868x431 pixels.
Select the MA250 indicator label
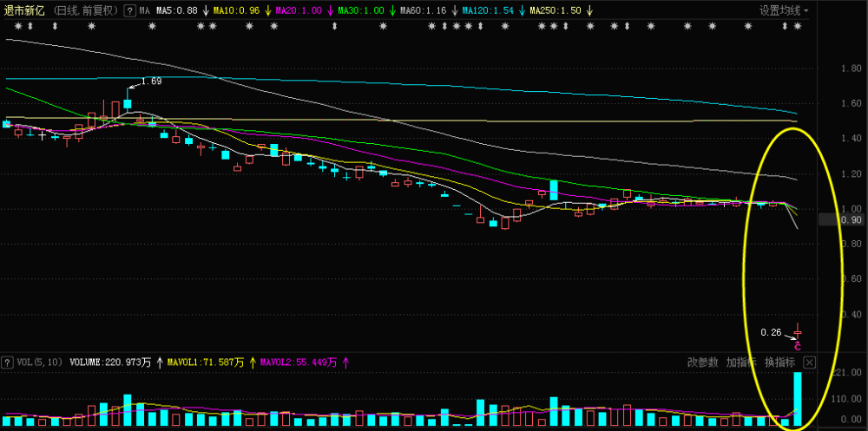[x=556, y=10]
